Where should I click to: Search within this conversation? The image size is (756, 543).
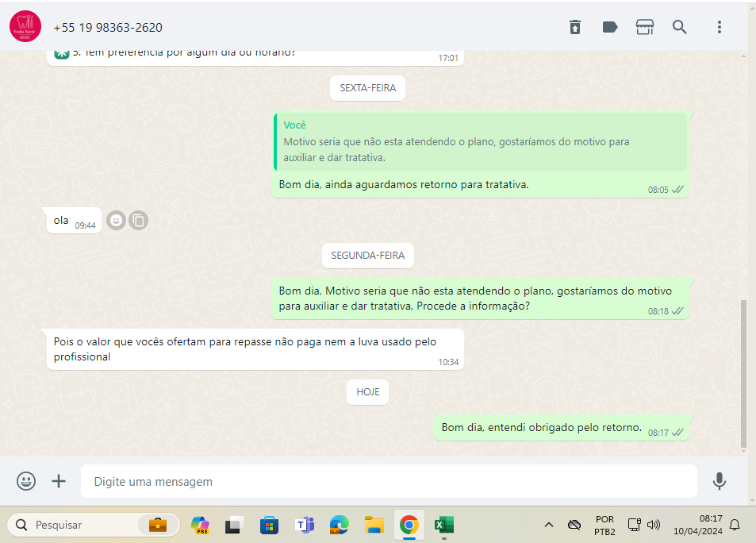click(x=679, y=27)
